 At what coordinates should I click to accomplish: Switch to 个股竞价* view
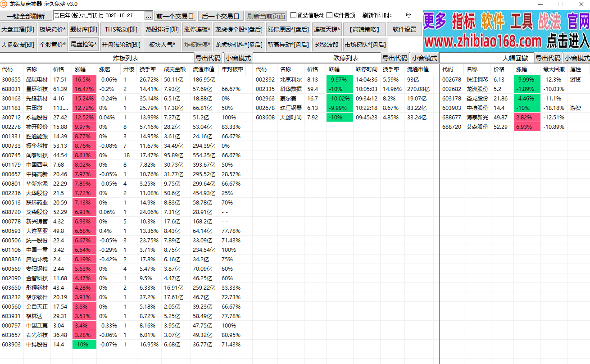(x=53, y=45)
